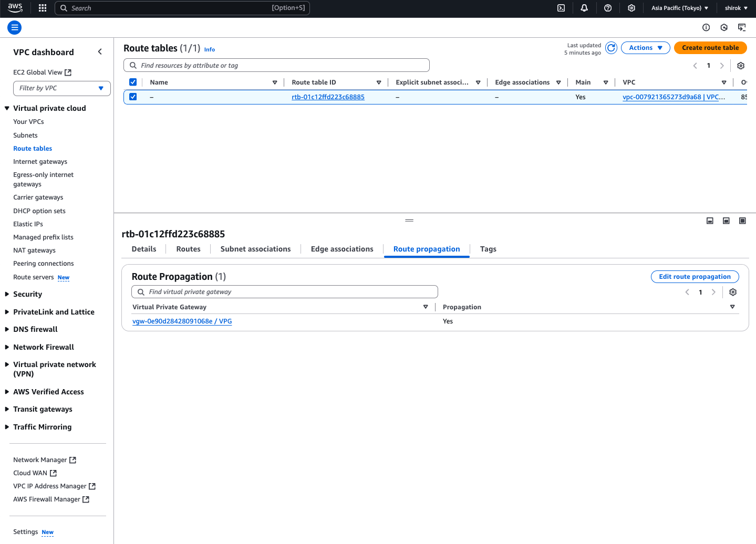Toggle the select-all route tables checkbox
Viewport: 756px width, 544px height.
(133, 82)
